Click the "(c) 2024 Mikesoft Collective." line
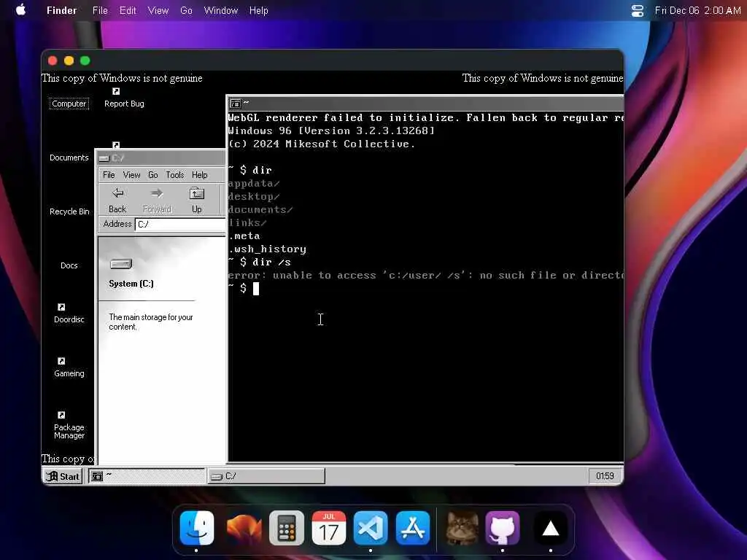747x560 pixels. pyautogui.click(x=322, y=144)
